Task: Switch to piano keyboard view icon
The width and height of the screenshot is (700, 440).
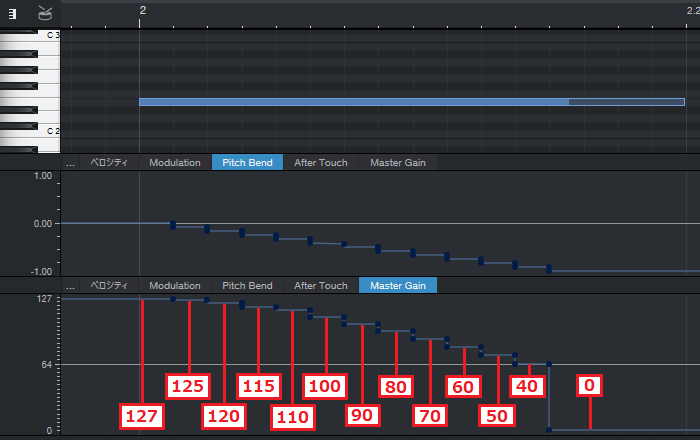Action: 13,13
